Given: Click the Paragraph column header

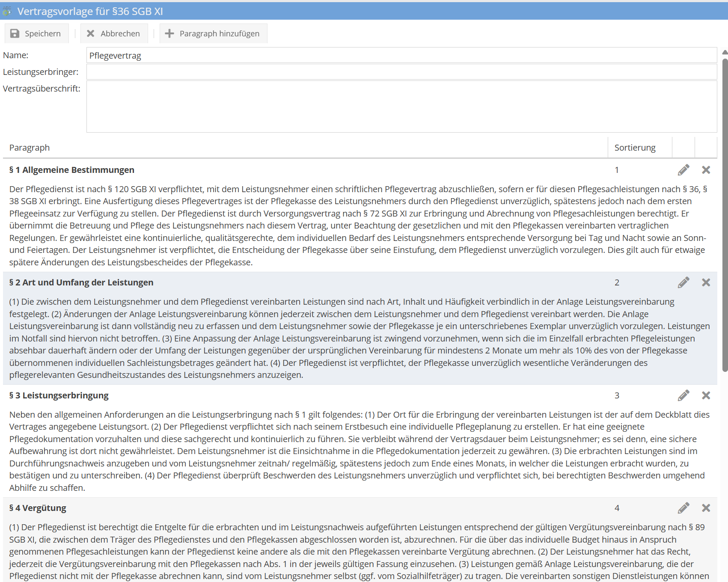Looking at the screenshot, I should [30, 148].
